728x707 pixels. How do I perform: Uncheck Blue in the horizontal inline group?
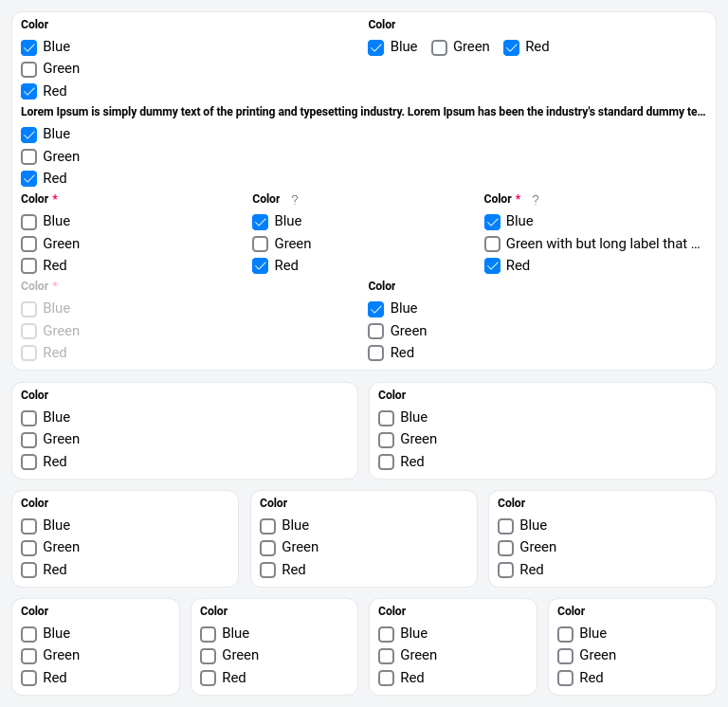tap(376, 47)
